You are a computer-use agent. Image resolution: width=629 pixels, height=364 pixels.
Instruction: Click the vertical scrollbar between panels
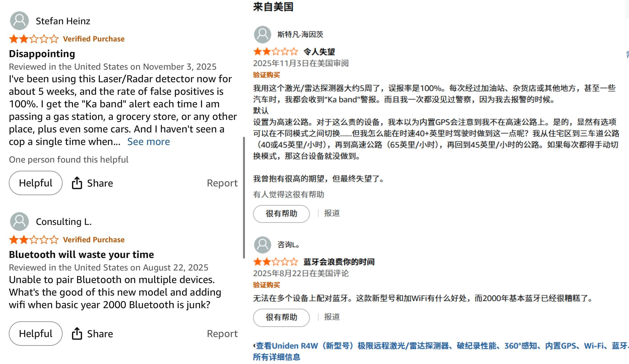244,197
